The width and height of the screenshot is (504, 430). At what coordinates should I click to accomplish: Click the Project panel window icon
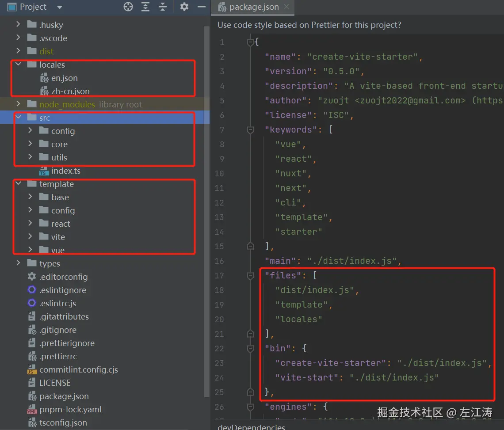[x=12, y=7]
